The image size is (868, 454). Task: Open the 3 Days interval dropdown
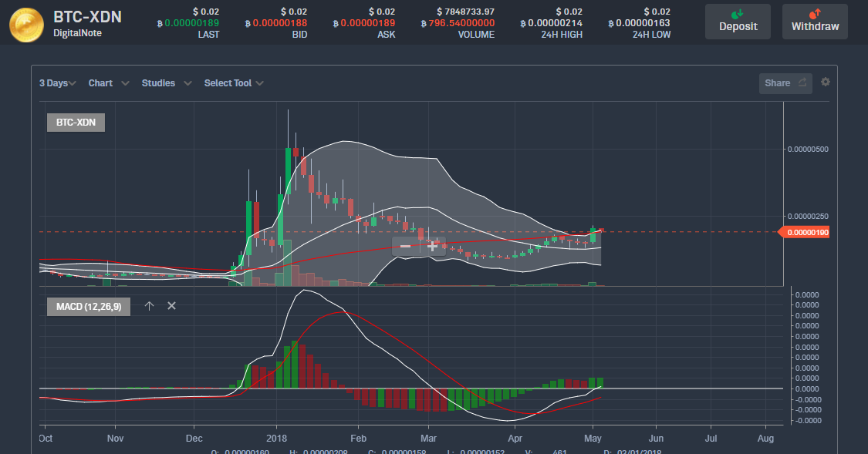(x=58, y=83)
